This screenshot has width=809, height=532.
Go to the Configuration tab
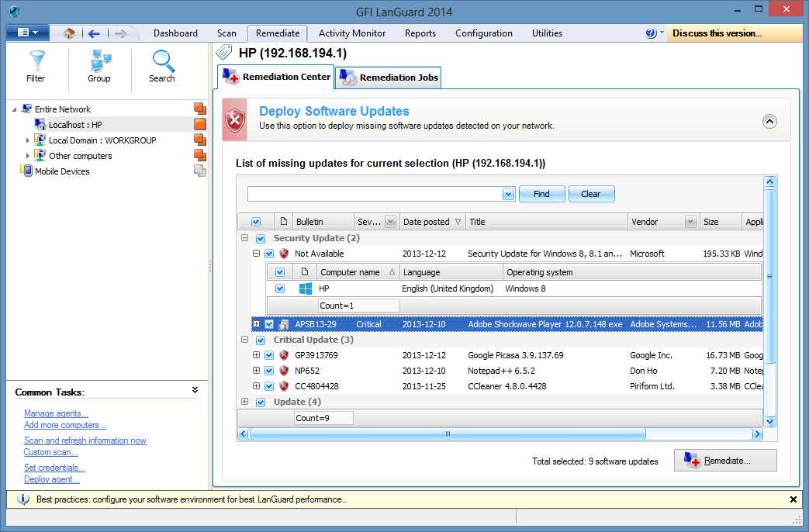(x=484, y=33)
